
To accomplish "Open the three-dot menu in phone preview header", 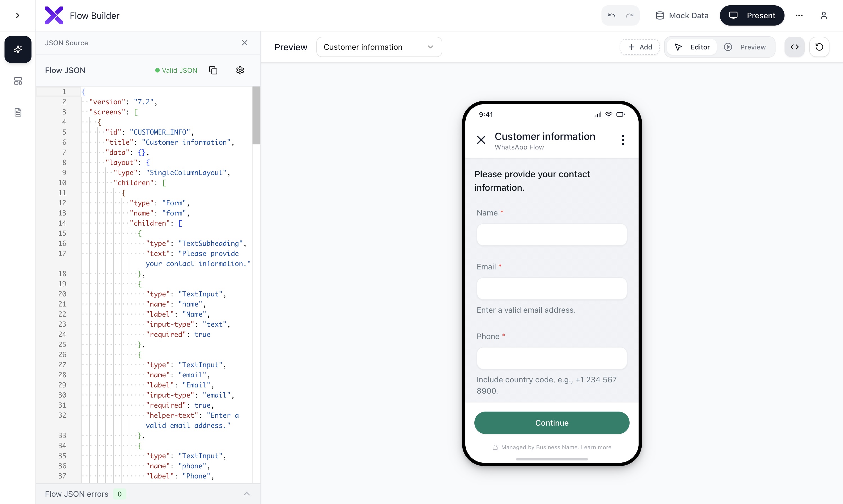I will (x=622, y=140).
